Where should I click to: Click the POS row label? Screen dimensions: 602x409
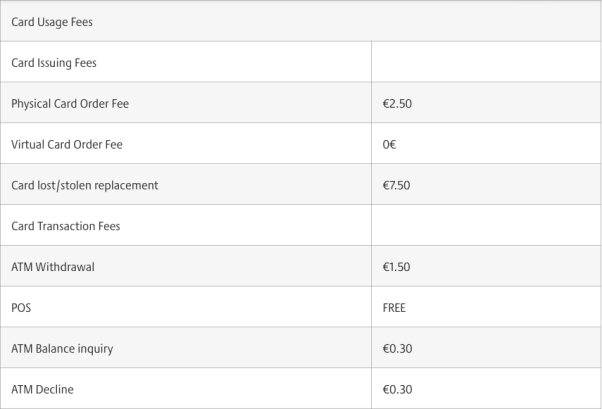tap(21, 308)
